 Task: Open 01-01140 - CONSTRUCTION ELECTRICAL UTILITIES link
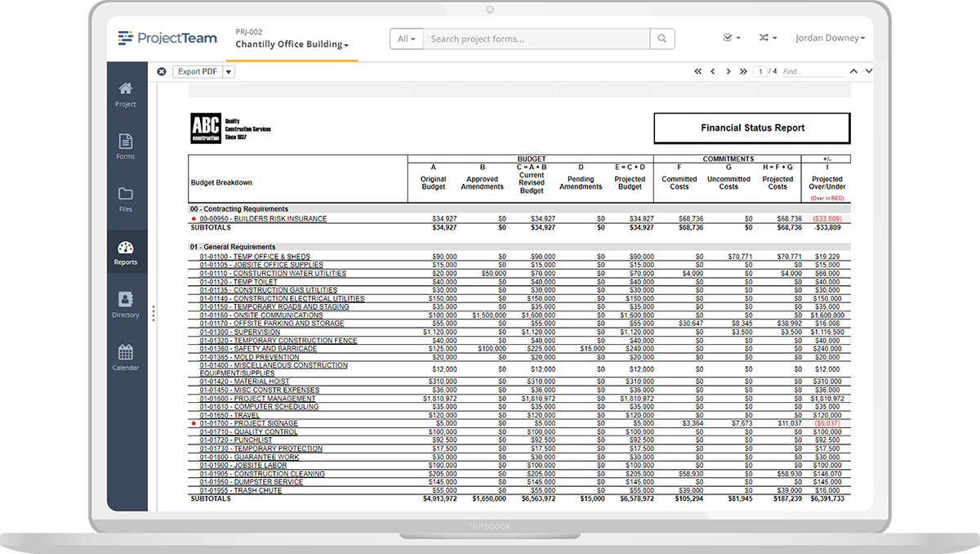pyautogui.click(x=282, y=298)
